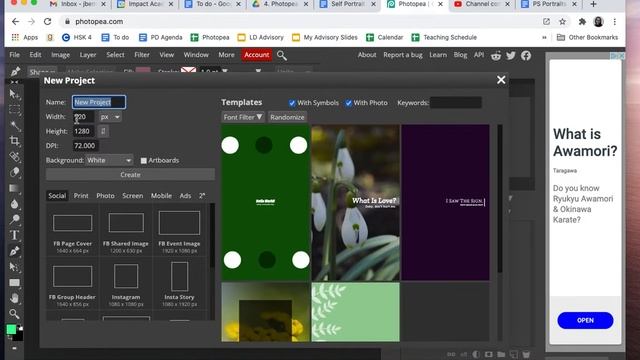The height and width of the screenshot is (360, 640).
Task: Select the Hand tool
Action: (x=14, y=298)
